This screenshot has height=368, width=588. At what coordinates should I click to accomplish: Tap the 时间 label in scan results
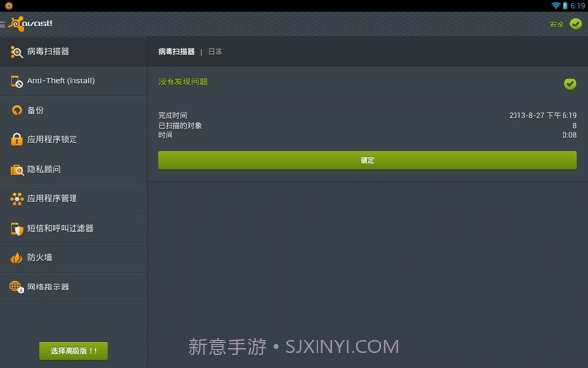pyautogui.click(x=166, y=135)
